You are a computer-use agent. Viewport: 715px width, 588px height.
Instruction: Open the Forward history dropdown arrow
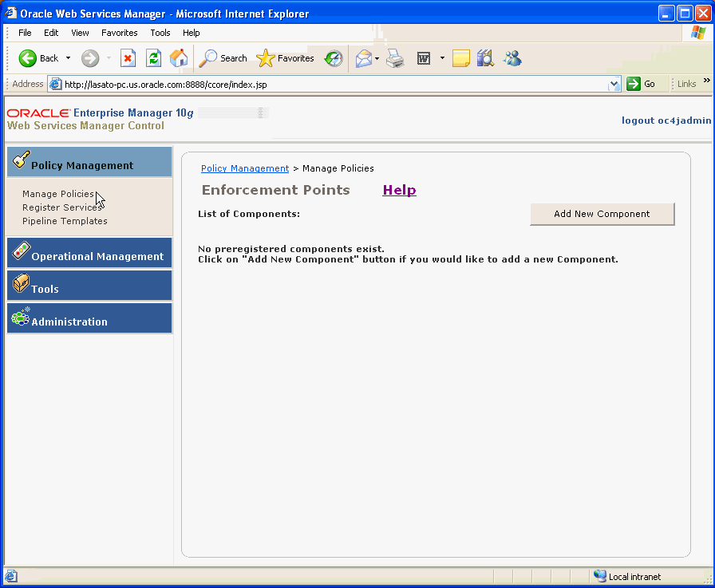pyautogui.click(x=109, y=58)
